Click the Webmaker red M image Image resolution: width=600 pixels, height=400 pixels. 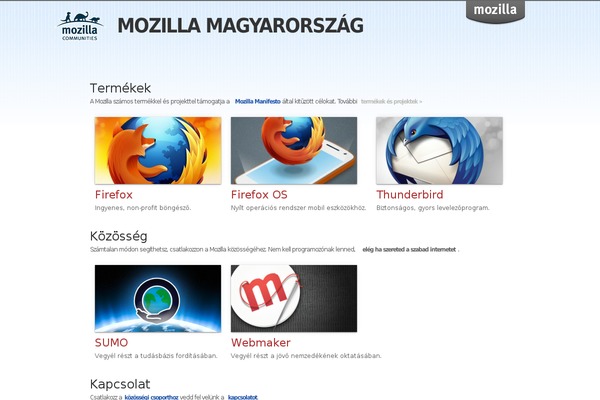(294, 299)
